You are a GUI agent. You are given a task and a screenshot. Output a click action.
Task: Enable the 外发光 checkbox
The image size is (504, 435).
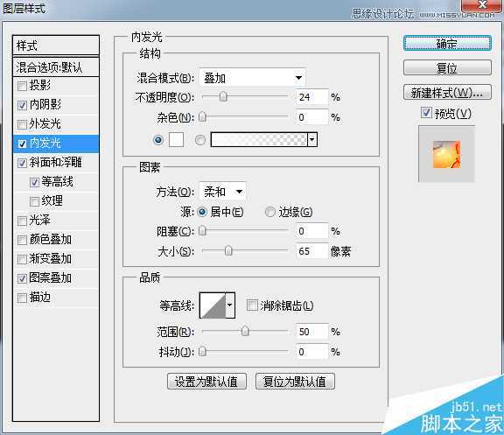pos(22,124)
